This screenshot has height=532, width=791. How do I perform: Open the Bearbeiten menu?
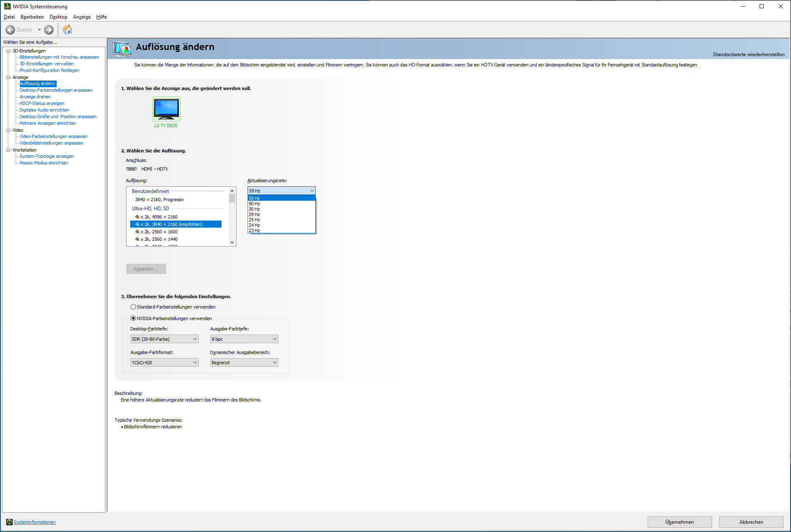point(32,17)
